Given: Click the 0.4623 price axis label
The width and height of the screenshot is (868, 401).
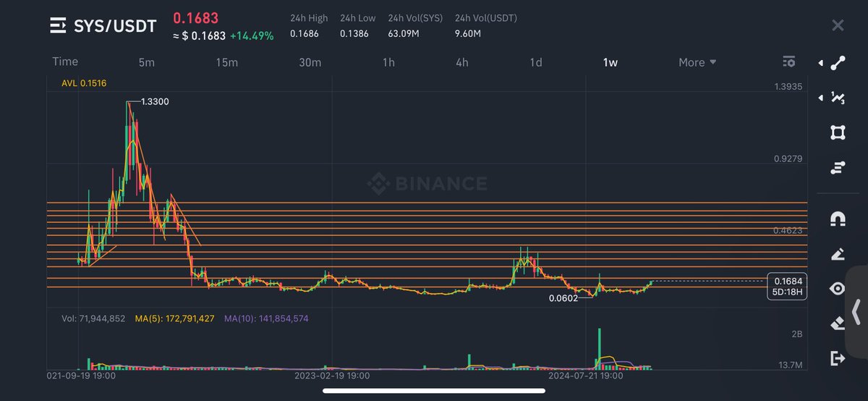Looking at the screenshot, I should coord(788,230).
